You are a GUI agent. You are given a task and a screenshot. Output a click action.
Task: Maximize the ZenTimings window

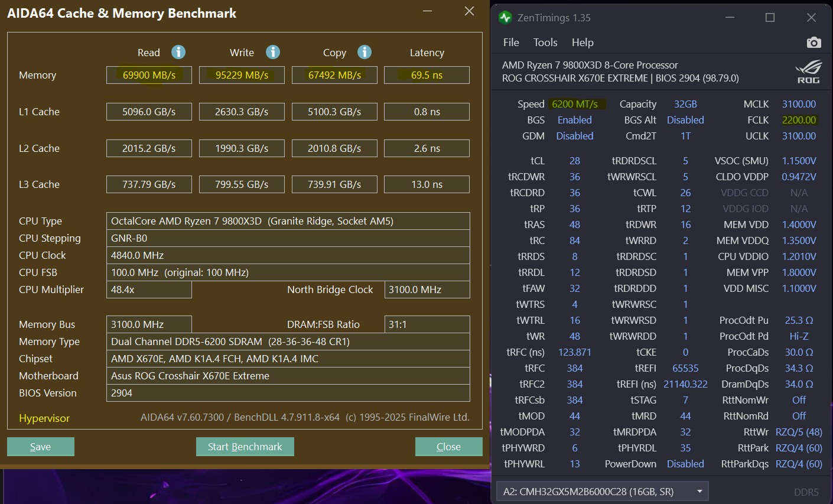770,18
